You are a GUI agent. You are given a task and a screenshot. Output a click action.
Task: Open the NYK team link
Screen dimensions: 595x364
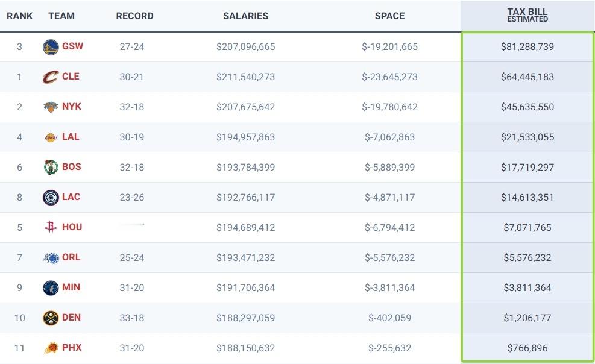[x=72, y=106]
